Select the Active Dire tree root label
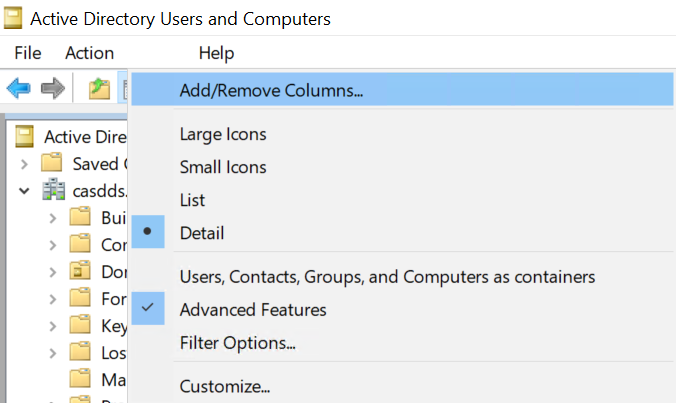The image size is (676, 403). tap(85, 137)
